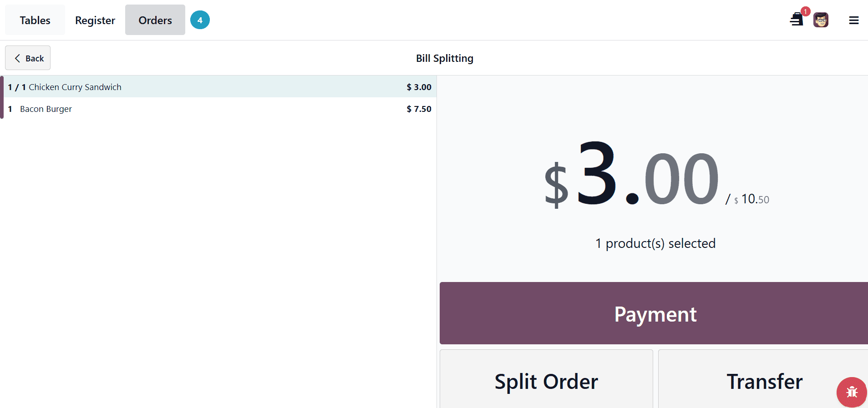Switch to the Register tab

(95, 20)
